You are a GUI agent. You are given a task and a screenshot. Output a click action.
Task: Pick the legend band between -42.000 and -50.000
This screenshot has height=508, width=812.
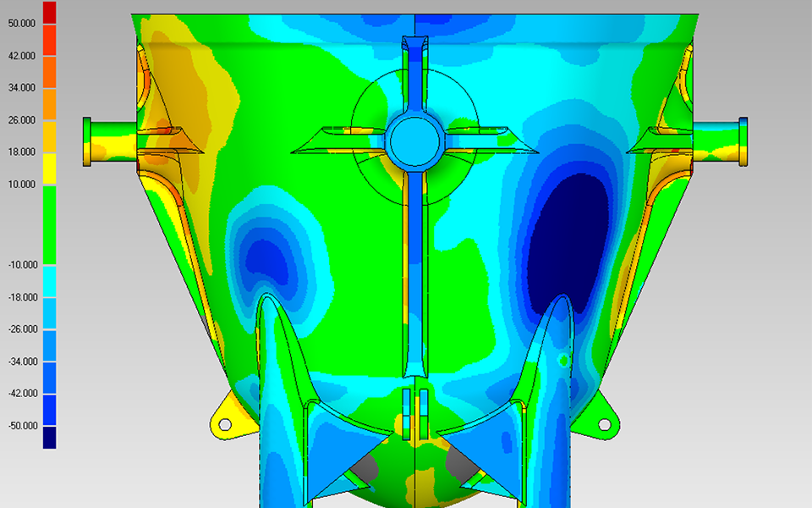[x=49, y=410]
